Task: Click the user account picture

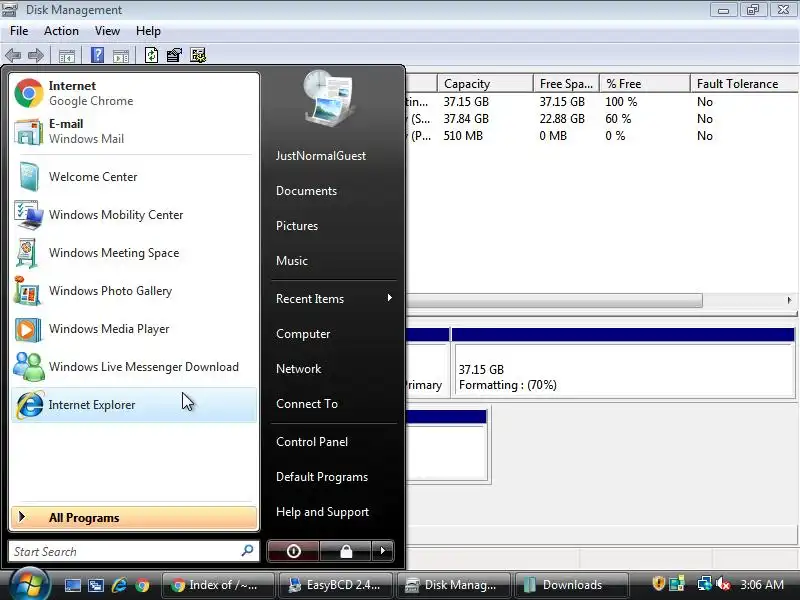Action: click(x=328, y=98)
